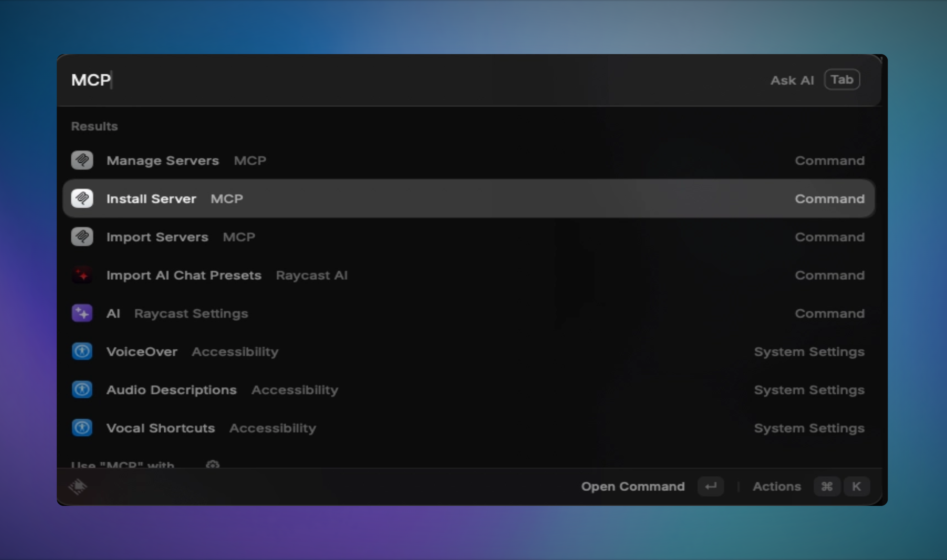This screenshot has width=947, height=560.
Task: Click the Import AI Chat Presets red icon
Action: [x=82, y=275]
